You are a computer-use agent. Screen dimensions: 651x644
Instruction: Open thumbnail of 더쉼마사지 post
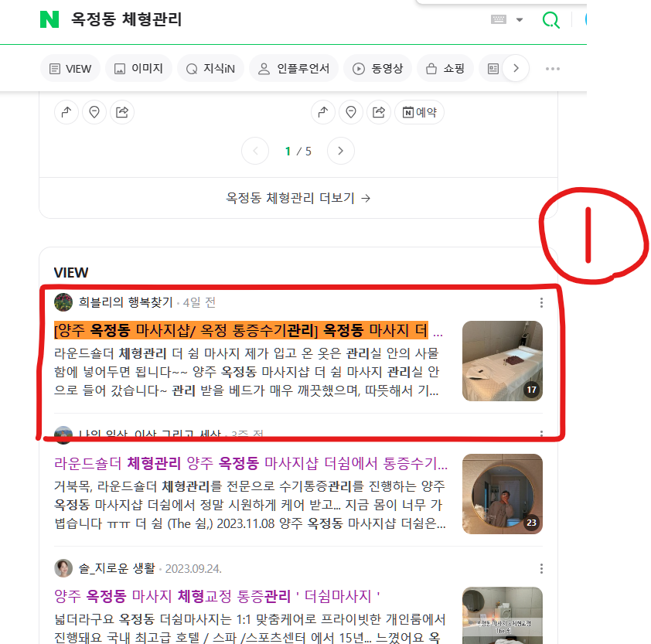(503, 615)
